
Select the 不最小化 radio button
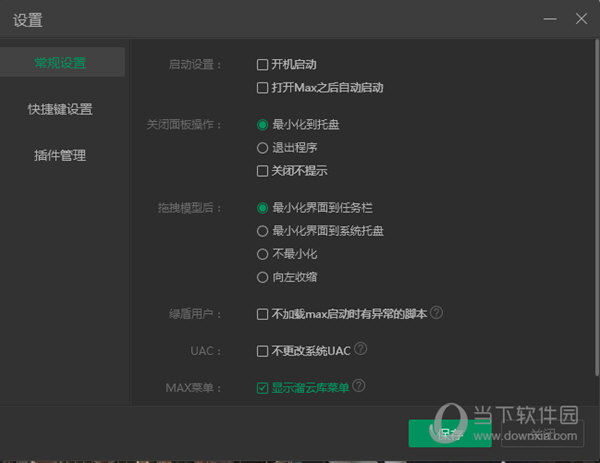(262, 254)
